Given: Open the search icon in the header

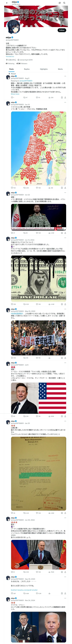Looking at the screenshot, I should (64, 3).
